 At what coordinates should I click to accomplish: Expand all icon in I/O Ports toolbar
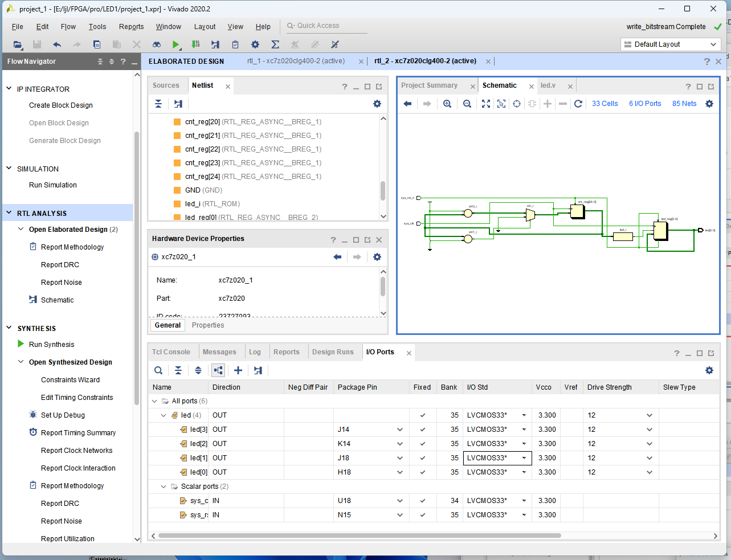pos(198,370)
